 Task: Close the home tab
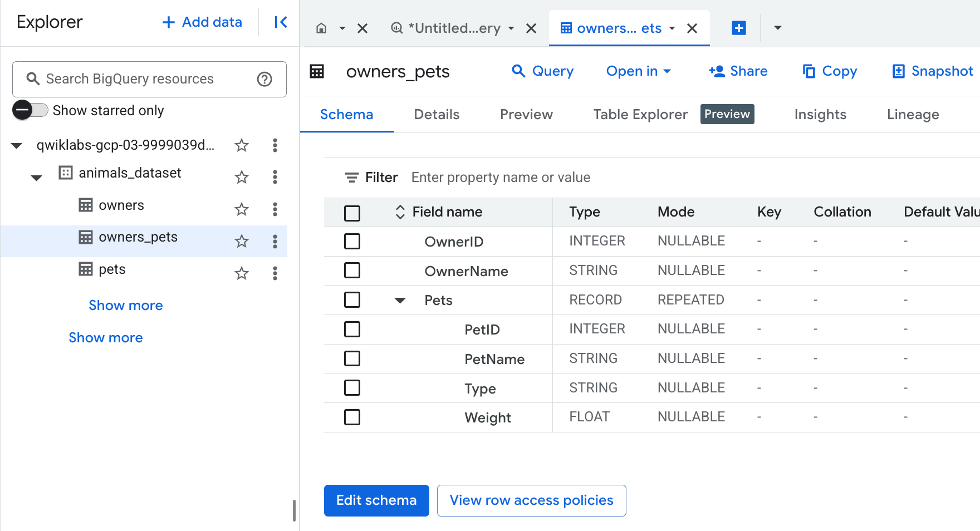362,28
